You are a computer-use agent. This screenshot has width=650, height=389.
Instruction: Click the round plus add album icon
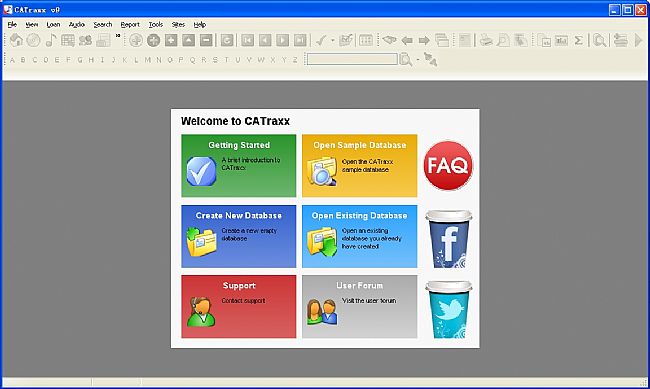[x=136, y=40]
